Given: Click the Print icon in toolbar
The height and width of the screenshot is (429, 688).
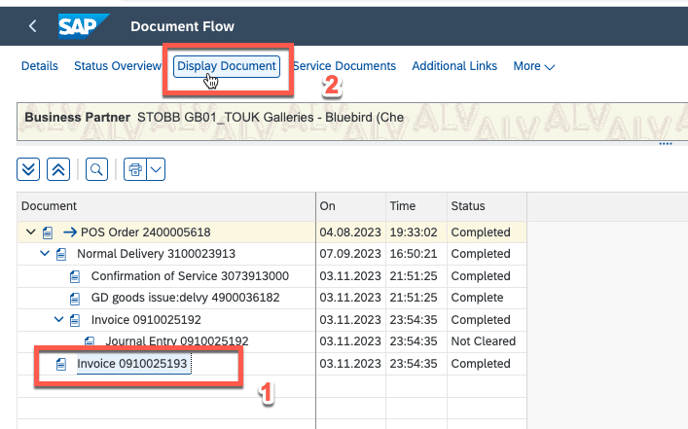Looking at the screenshot, I should [135, 169].
